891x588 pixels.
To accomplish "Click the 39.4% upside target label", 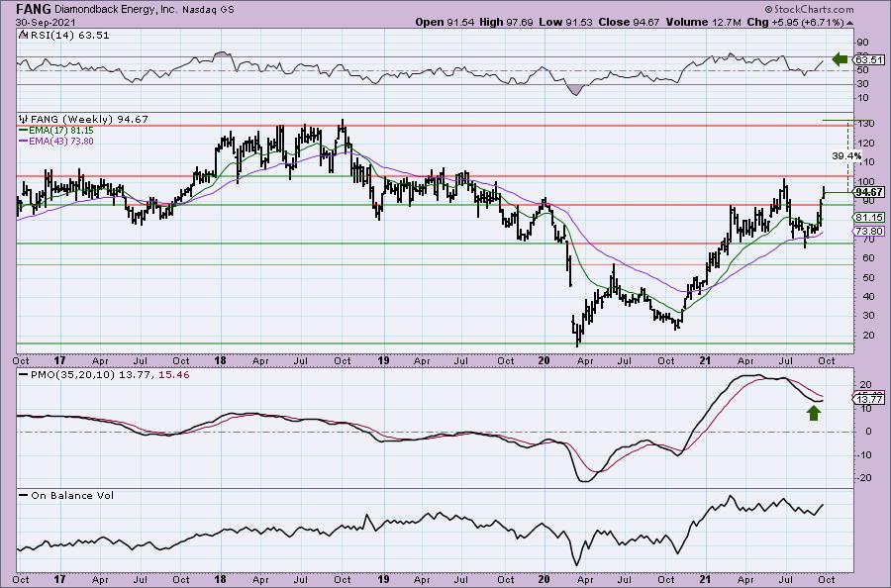I will [x=846, y=156].
